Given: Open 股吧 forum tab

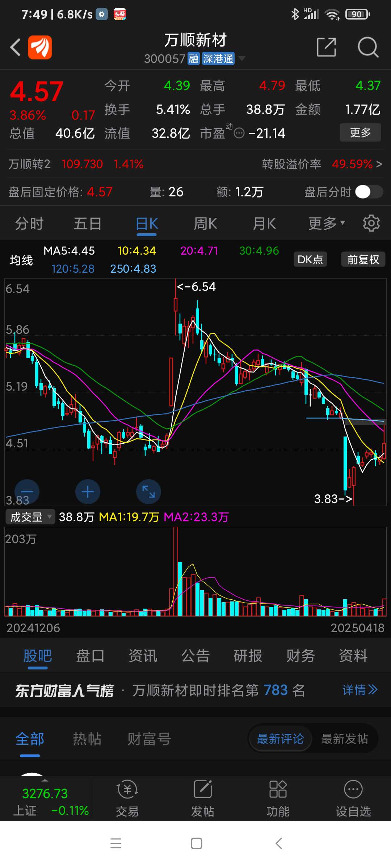Looking at the screenshot, I should coord(37,655).
